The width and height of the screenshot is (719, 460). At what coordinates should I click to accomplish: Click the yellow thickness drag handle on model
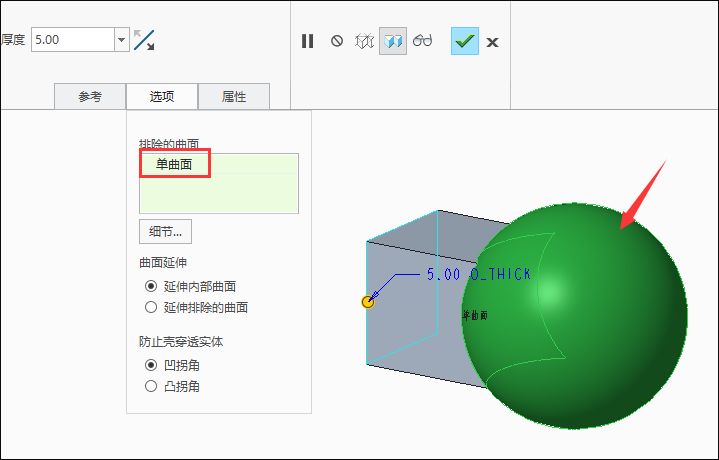[368, 302]
